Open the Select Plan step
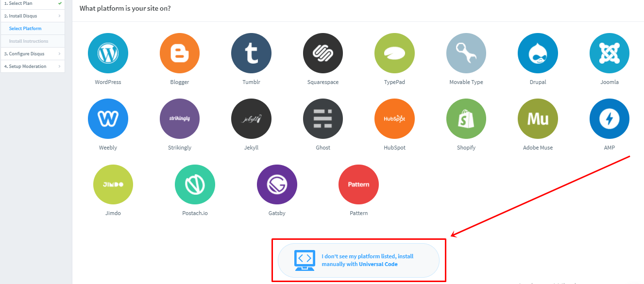The height and width of the screenshot is (284, 644). 33,3
